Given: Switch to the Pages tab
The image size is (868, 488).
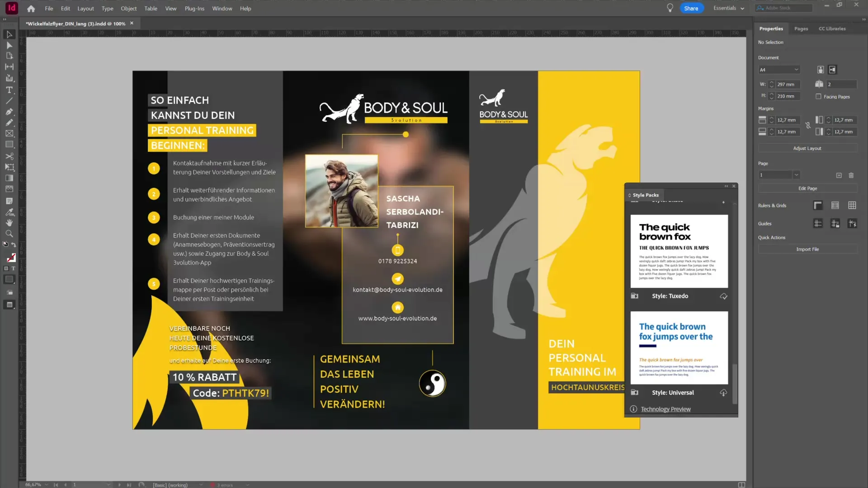Looking at the screenshot, I should coord(801,28).
